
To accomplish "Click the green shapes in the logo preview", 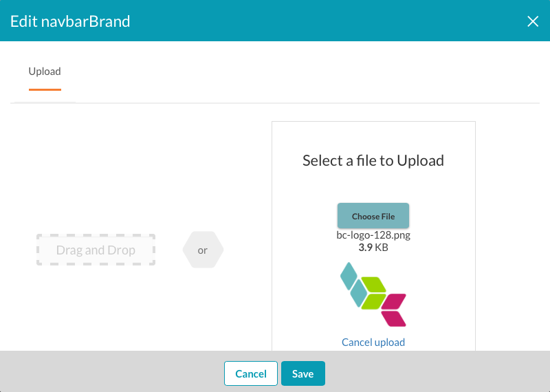I will [373, 293].
